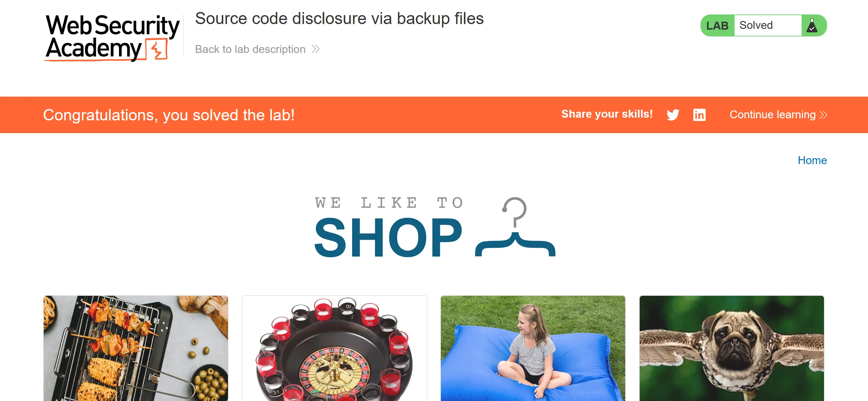Click the coat hanger shop logo
Viewport: 868px width, 401px height.
(x=515, y=227)
